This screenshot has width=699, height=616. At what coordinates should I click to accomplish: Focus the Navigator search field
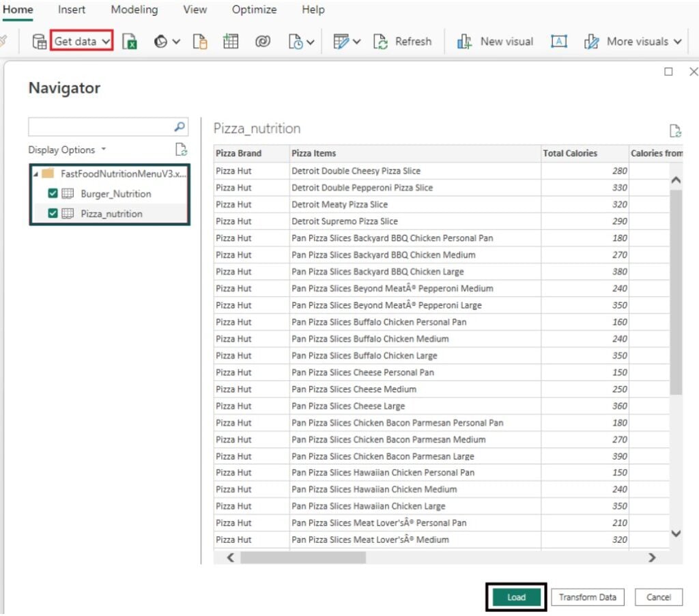click(x=108, y=126)
